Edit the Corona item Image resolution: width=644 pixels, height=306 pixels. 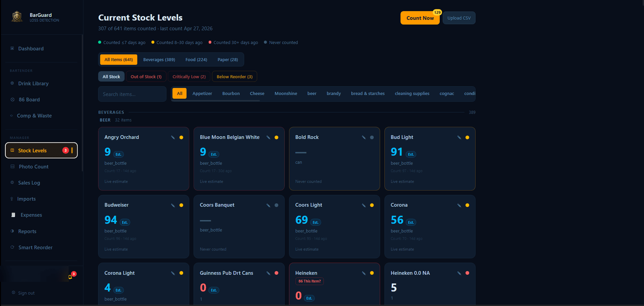(x=459, y=205)
